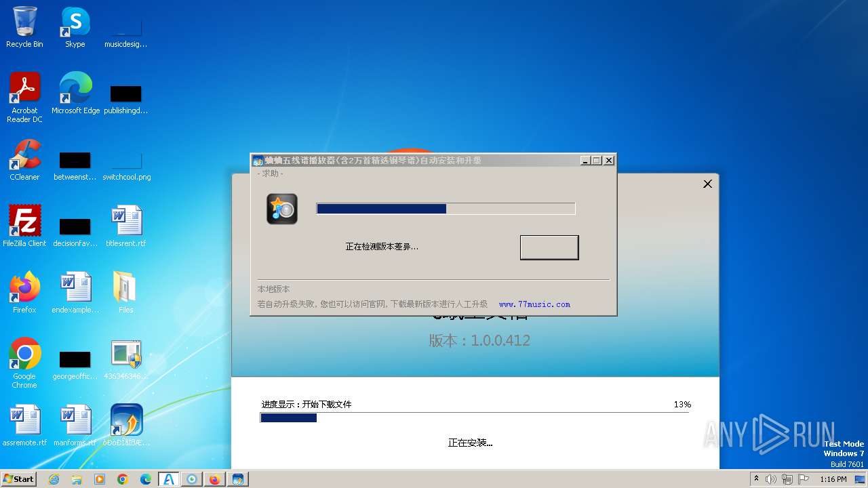Open assremote.rtf document

click(x=24, y=426)
